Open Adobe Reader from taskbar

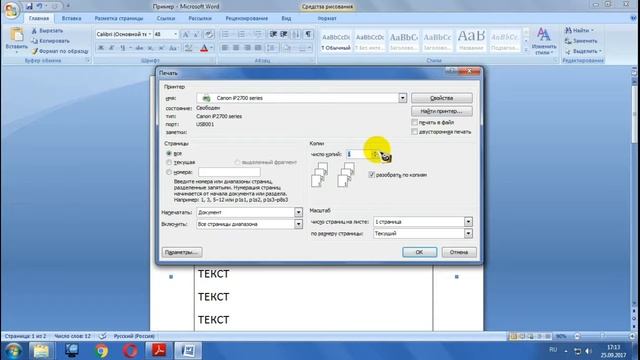[x=159, y=351]
